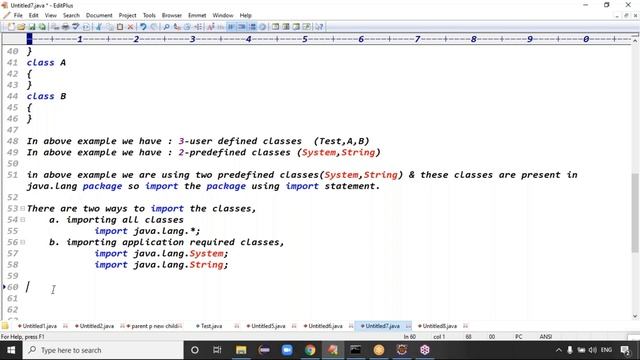Open Google Chrome from the taskbar
640x360 pixels.
[x=310, y=350]
